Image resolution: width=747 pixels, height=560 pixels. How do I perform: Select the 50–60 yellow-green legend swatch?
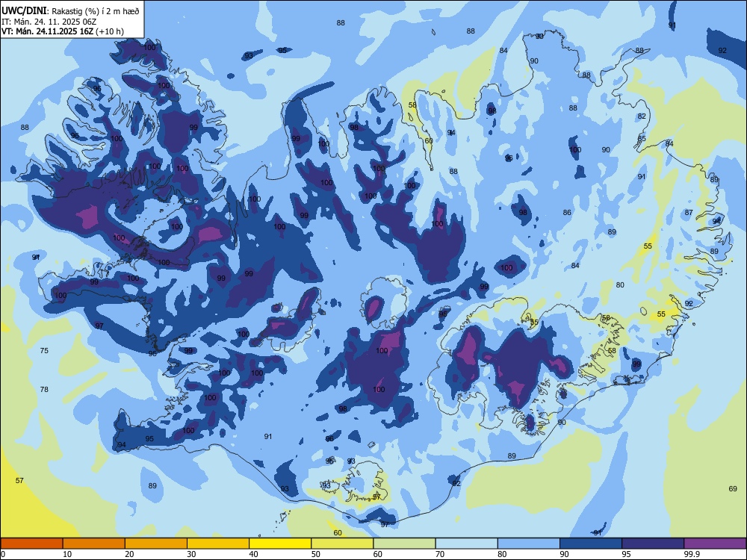pos(342,544)
